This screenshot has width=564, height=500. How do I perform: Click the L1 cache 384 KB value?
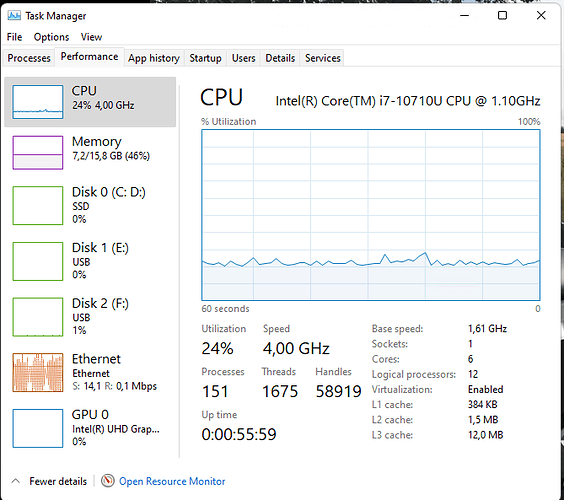(482, 404)
